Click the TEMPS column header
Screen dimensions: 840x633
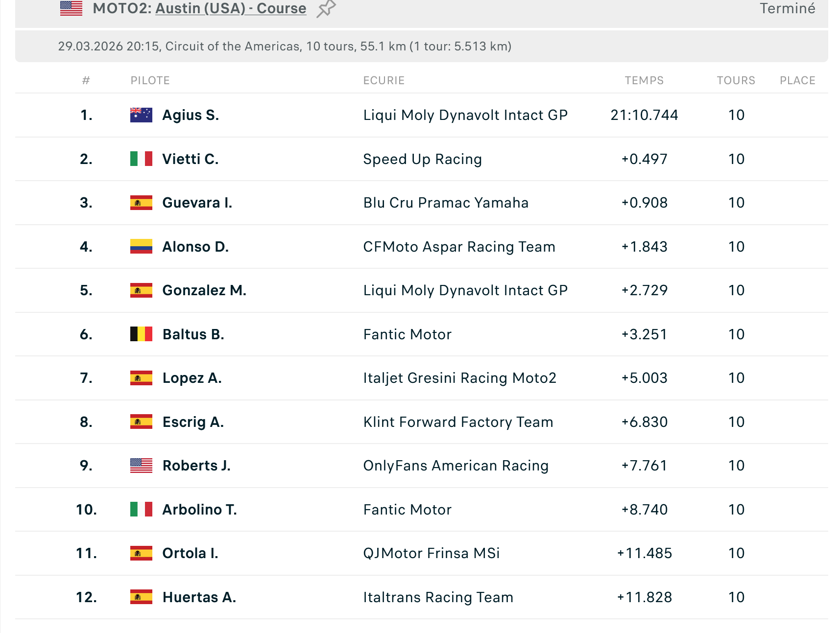click(644, 80)
